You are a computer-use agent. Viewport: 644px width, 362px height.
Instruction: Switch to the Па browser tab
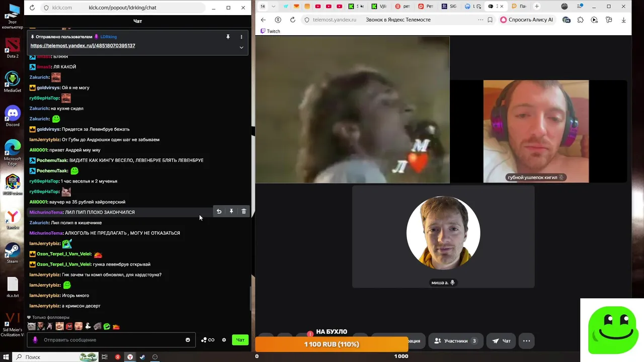[x=518, y=7]
